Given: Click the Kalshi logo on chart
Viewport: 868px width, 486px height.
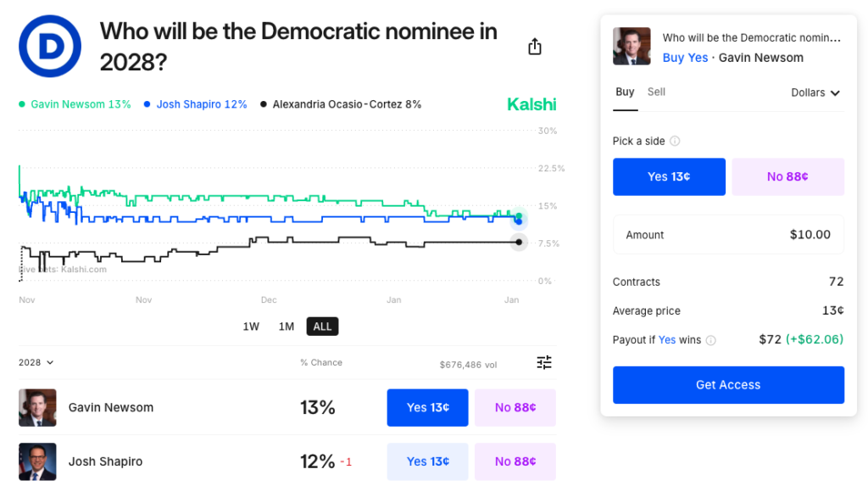Looking at the screenshot, I should coord(531,104).
